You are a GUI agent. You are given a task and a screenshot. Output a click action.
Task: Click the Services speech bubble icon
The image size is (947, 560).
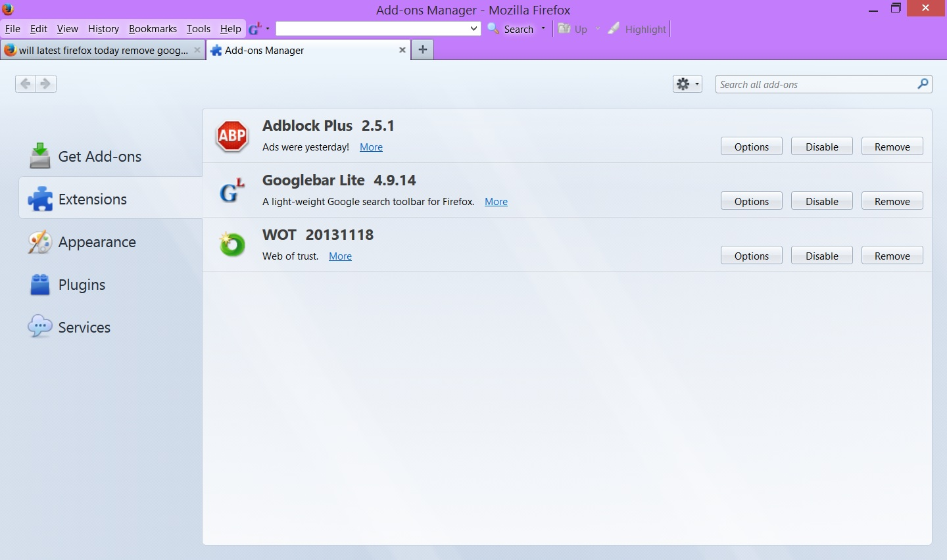point(39,327)
